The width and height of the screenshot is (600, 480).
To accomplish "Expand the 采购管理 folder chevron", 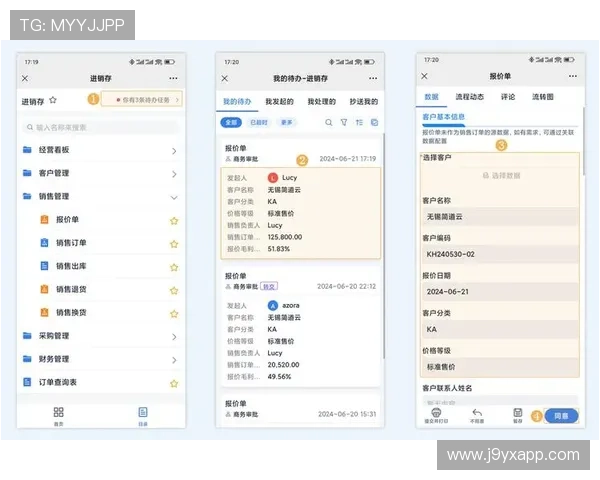I will coord(174,337).
